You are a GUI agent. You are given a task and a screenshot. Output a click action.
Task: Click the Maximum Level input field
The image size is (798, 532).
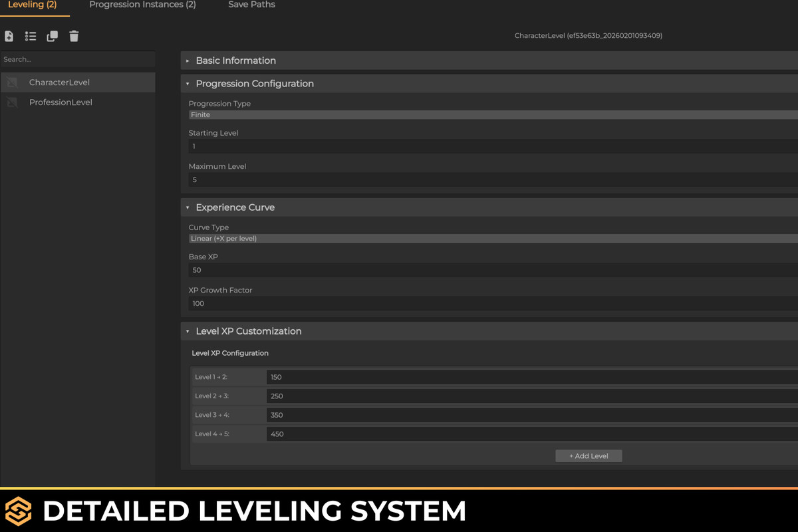click(492, 180)
